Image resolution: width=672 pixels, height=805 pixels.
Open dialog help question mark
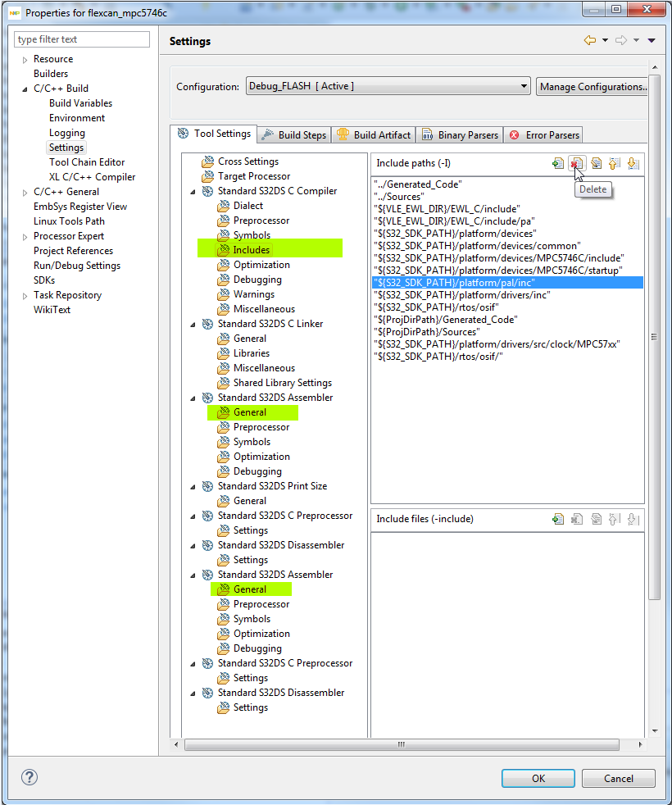[x=30, y=777]
